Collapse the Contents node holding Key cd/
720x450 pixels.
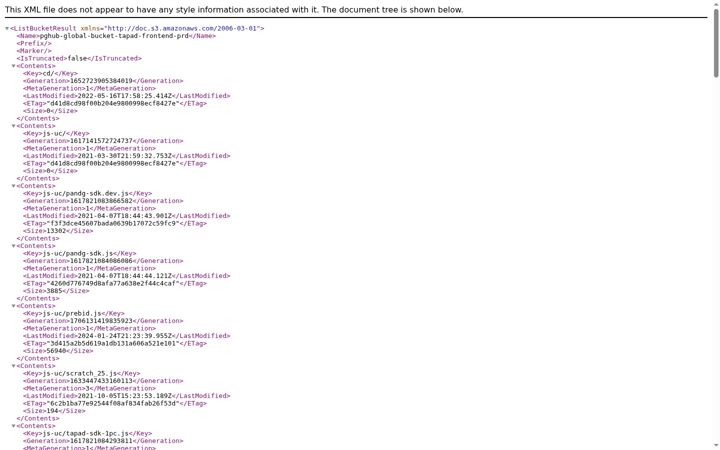[13, 66]
